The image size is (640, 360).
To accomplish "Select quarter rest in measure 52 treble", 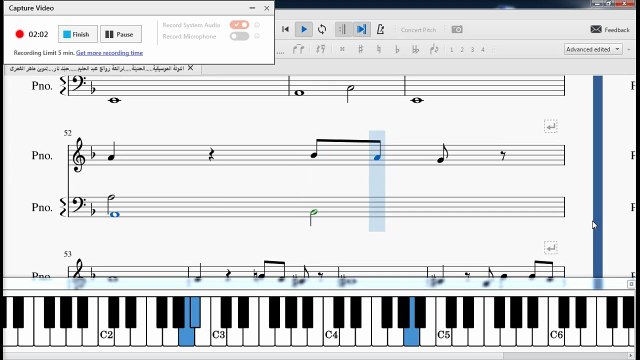I will pyautogui.click(x=211, y=155).
